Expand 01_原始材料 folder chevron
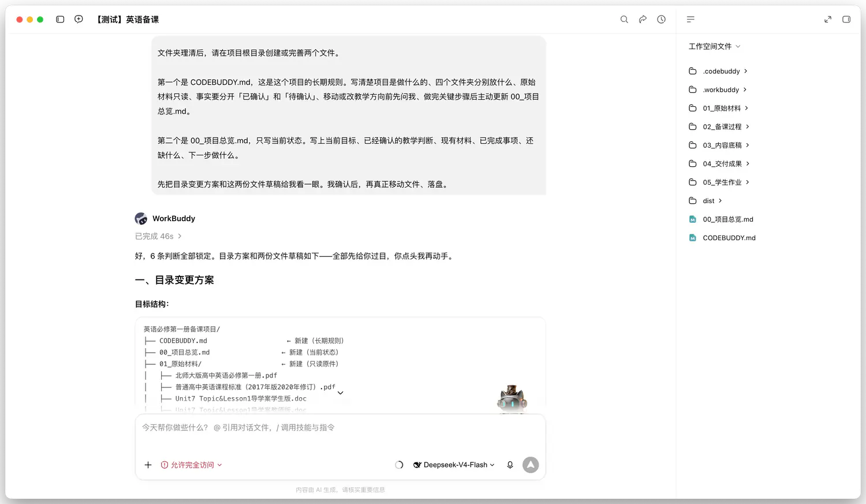866x504 pixels. pos(747,108)
